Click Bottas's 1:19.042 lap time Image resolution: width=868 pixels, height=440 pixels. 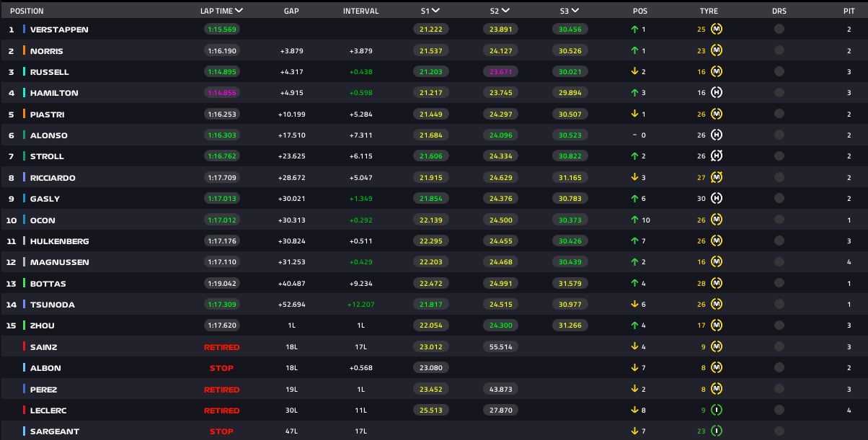pos(221,284)
